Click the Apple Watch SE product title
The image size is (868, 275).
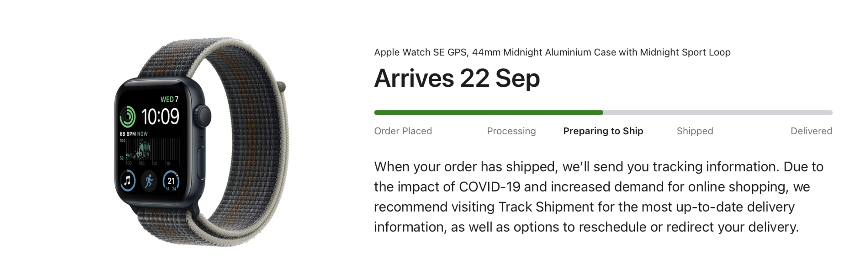(x=552, y=52)
